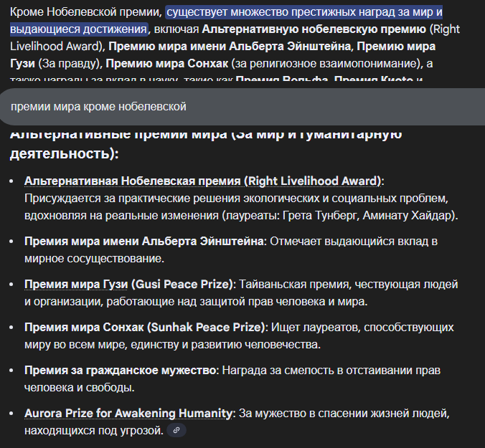
Task: Click the description starting "Награда за смелость"
Action: [330, 371]
